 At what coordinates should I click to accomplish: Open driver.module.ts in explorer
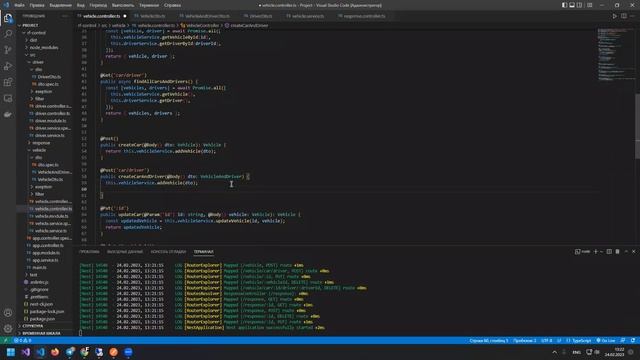pos(50,121)
